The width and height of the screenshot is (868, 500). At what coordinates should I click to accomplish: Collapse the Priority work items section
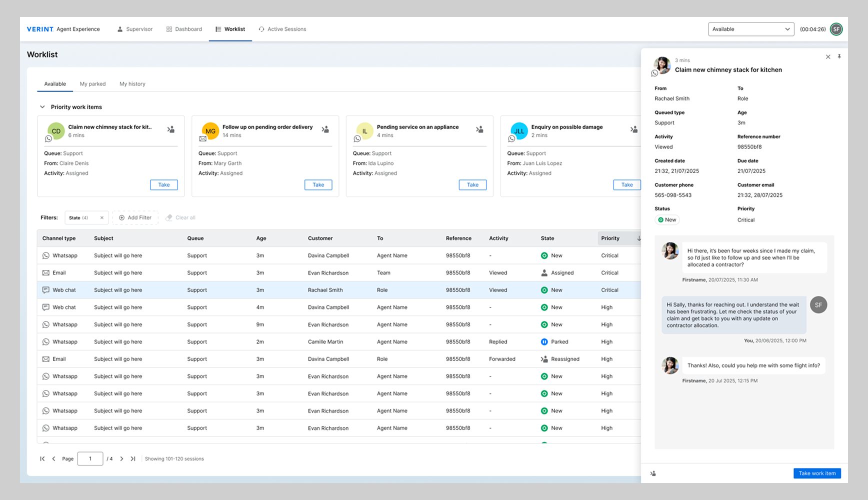pos(42,107)
